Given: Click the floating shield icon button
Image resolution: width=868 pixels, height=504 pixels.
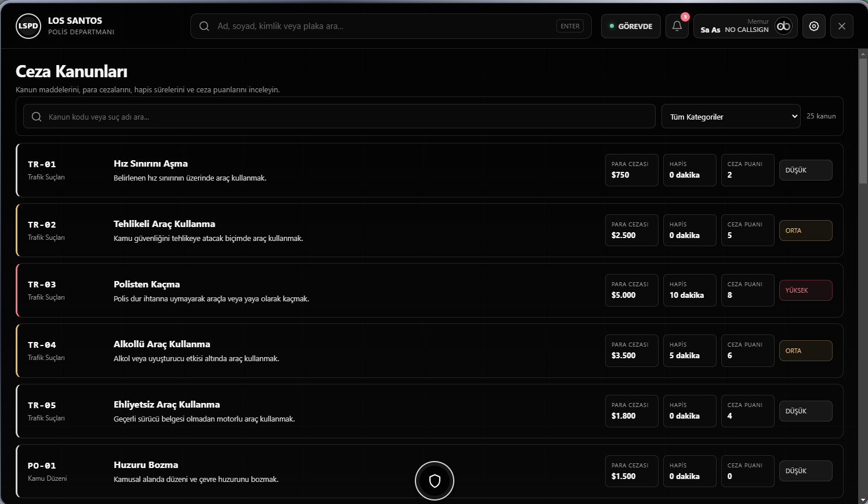Looking at the screenshot, I should click(x=435, y=481).
